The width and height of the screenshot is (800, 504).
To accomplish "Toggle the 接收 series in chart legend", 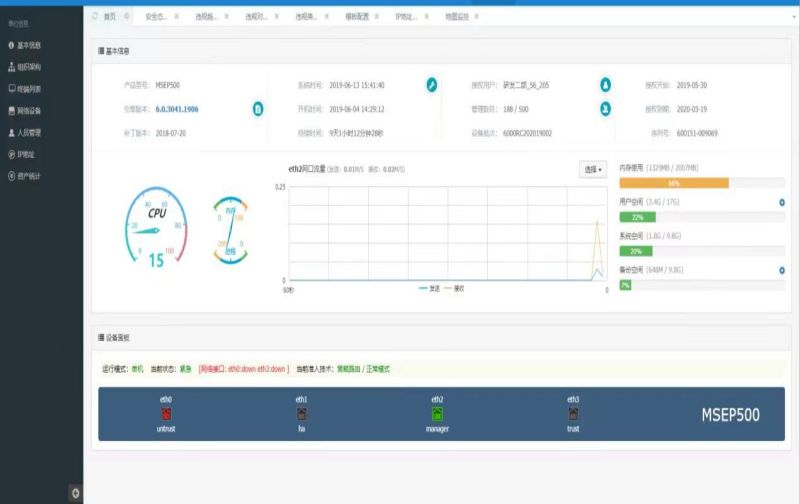I will [454, 289].
